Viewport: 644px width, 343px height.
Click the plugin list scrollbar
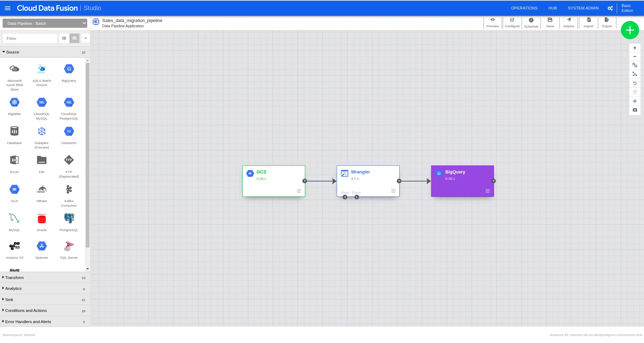tap(87, 155)
